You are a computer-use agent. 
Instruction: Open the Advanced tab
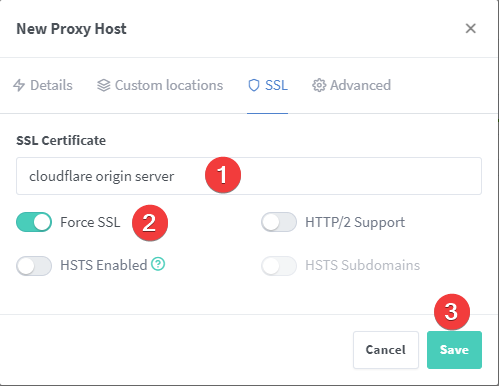pos(351,85)
